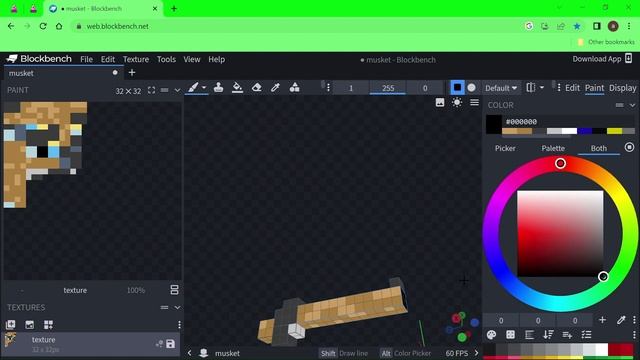Open the viewport hamburger menu

474,102
